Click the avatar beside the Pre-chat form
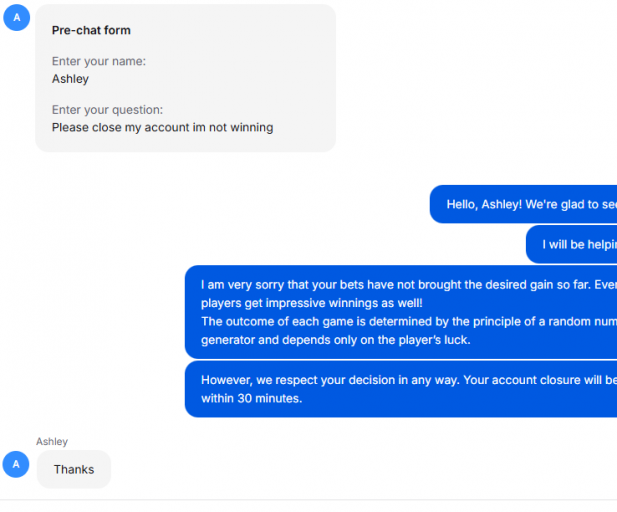This screenshot has height=512, width=617. pos(16,17)
